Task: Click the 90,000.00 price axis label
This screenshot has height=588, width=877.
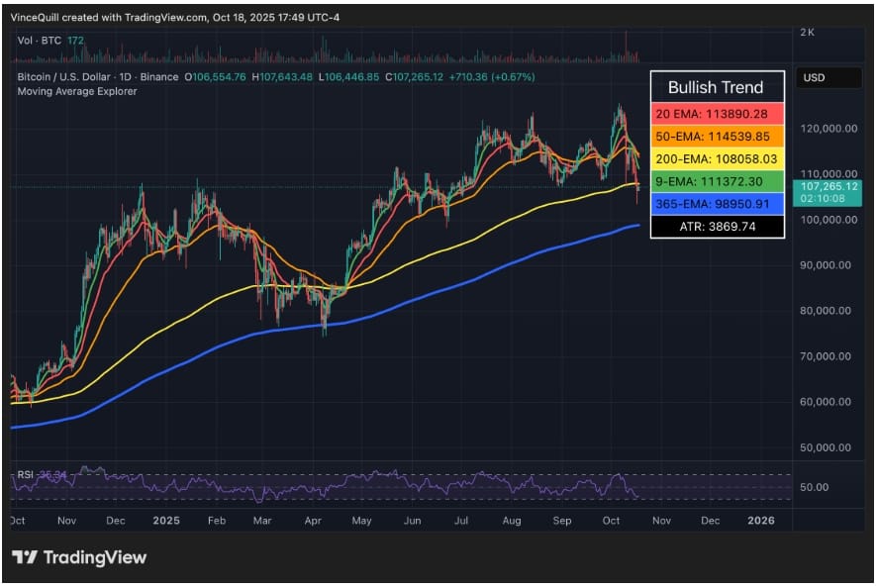Action: coord(826,265)
